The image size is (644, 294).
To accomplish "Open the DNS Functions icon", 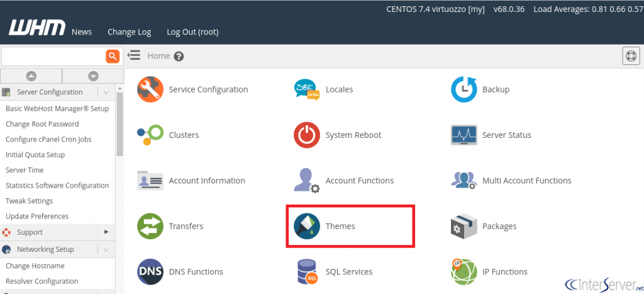I will click(x=151, y=272).
